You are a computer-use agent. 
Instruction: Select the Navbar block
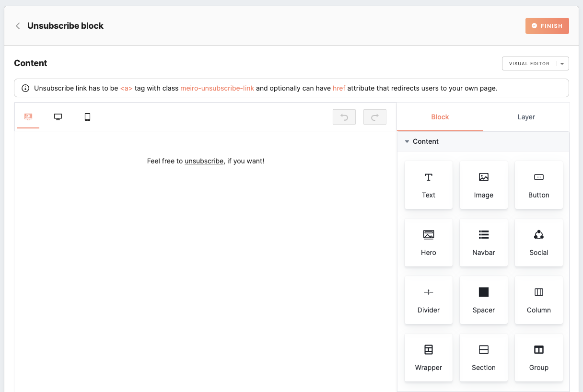484,242
